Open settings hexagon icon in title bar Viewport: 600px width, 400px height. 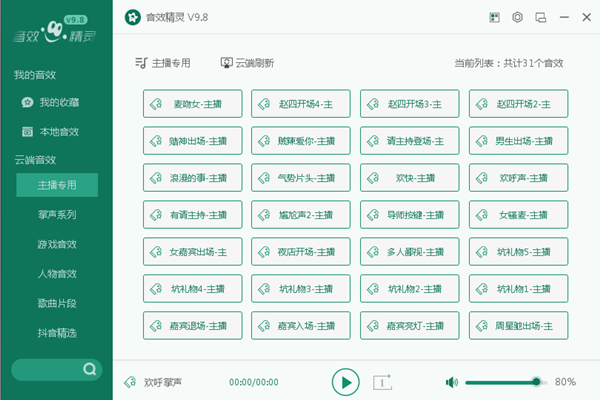pyautogui.click(x=517, y=17)
